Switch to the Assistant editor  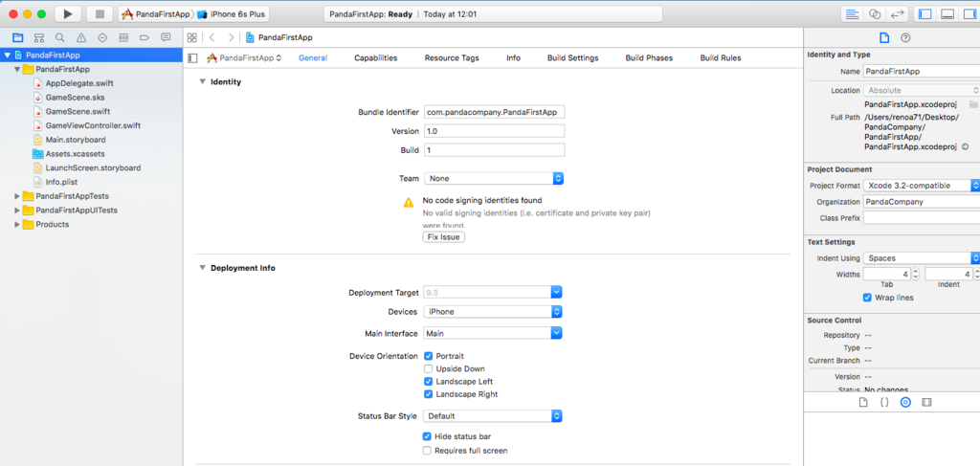click(x=875, y=13)
